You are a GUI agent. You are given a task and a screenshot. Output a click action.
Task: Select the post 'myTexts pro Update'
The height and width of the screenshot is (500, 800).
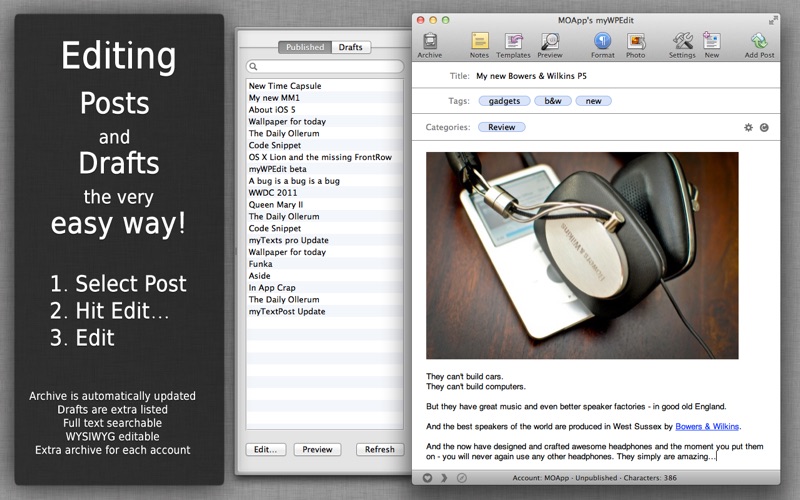click(x=325, y=240)
